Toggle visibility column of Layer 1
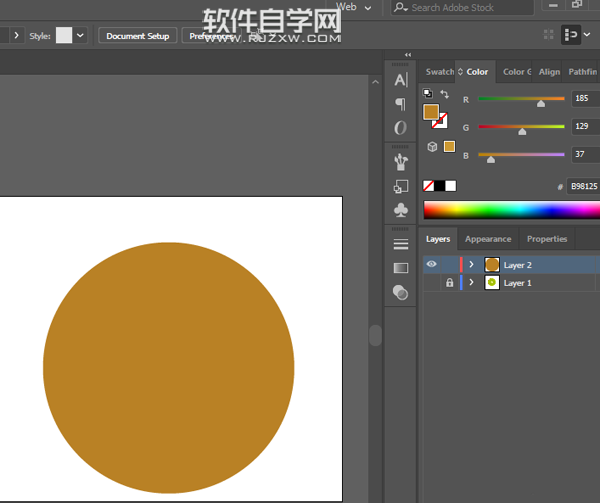The height and width of the screenshot is (503, 600). point(432,283)
